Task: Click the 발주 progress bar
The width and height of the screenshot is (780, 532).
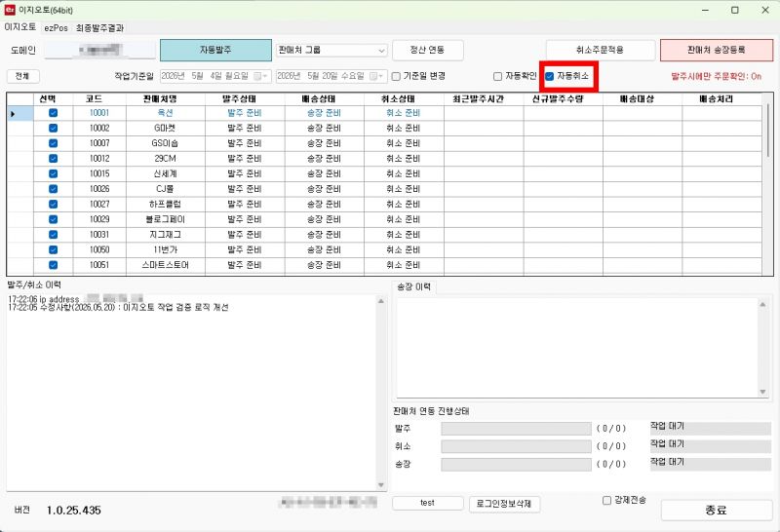Action: 516,429
